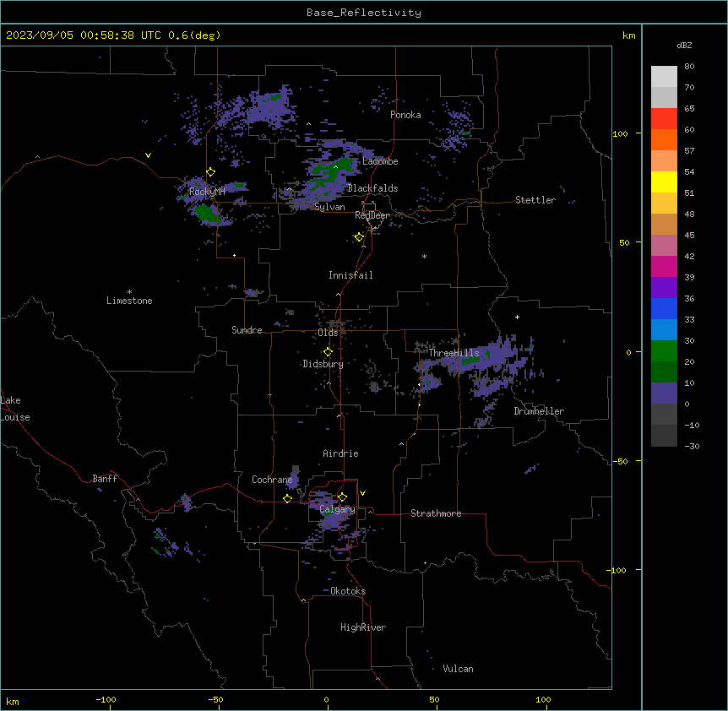The width and height of the screenshot is (728, 711).
Task: Select the Cochrane city label
Action: 272,480
